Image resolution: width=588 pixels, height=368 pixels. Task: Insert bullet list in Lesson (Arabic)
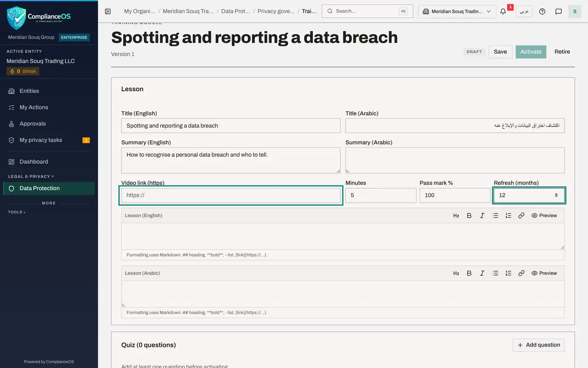(495, 273)
